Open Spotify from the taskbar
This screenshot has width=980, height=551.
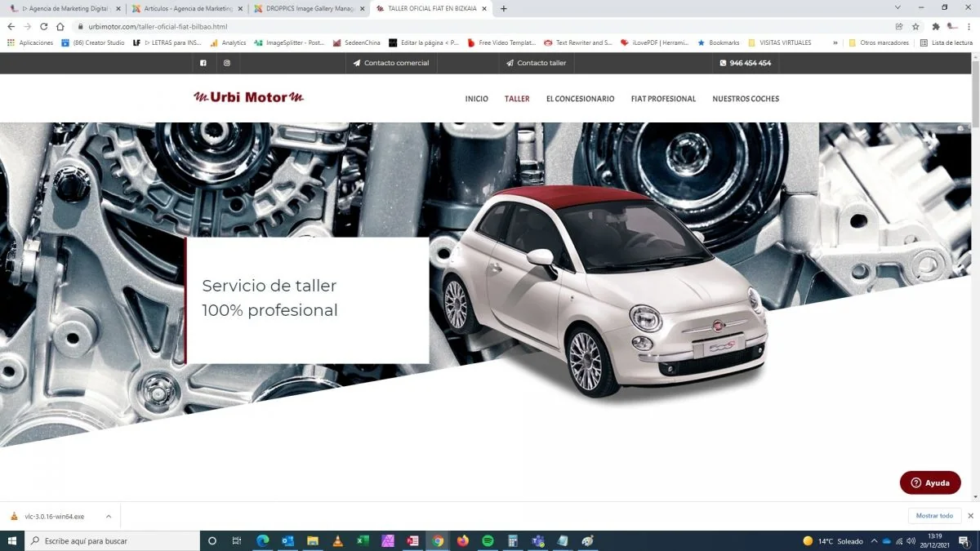pos(488,540)
